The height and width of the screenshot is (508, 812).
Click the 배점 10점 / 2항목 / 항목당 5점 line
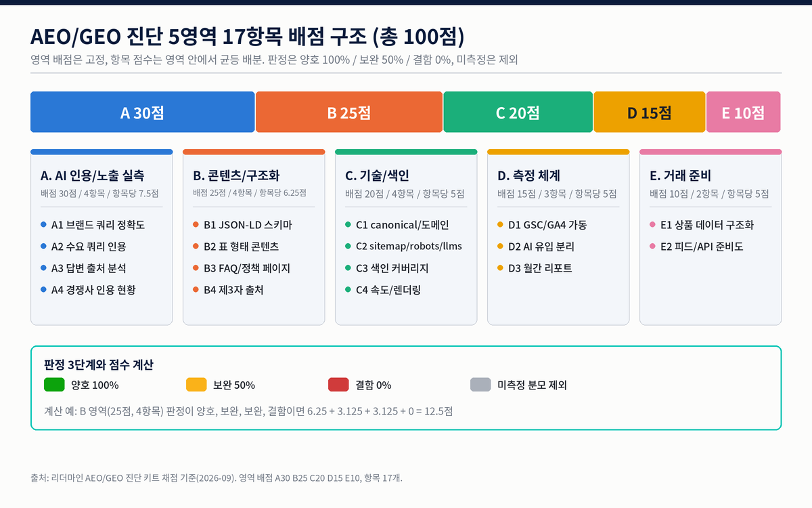point(709,194)
